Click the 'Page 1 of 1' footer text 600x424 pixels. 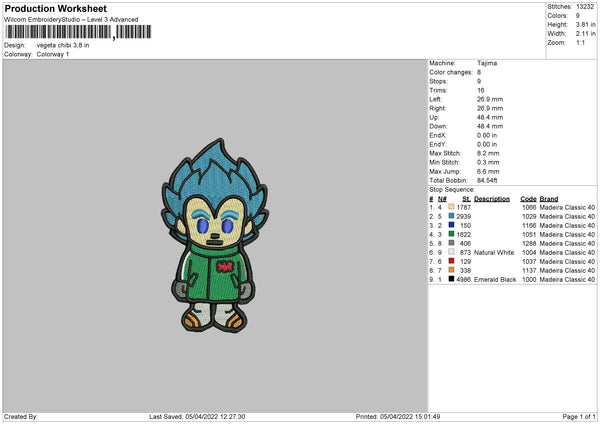point(579,417)
